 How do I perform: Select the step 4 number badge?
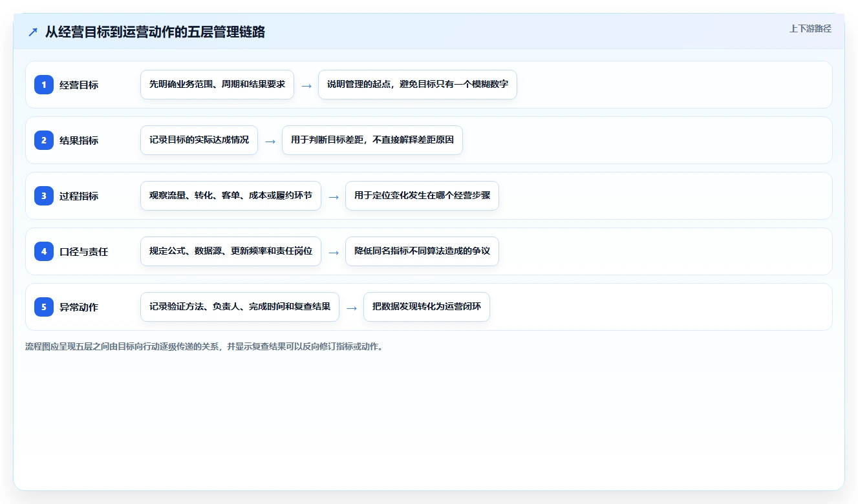point(44,251)
